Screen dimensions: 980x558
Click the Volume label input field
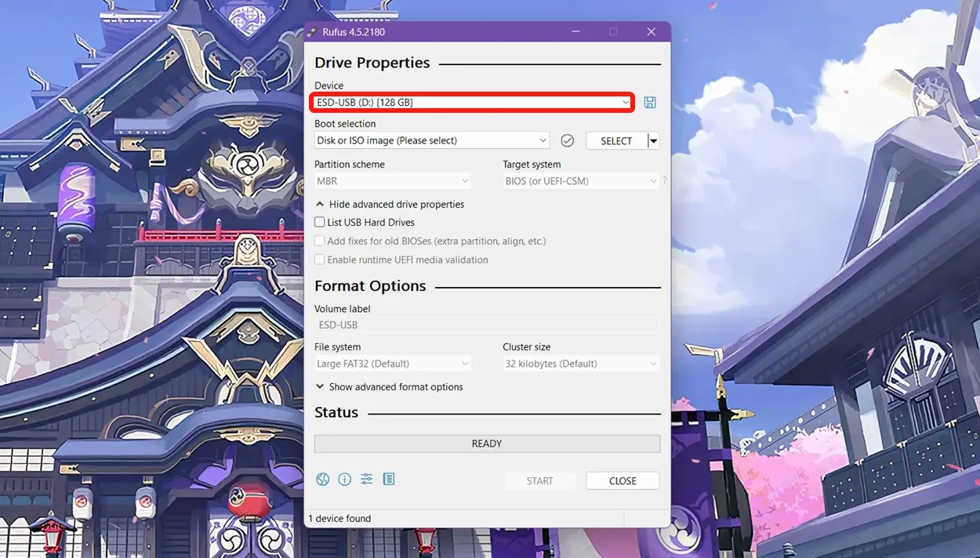pyautogui.click(x=486, y=324)
